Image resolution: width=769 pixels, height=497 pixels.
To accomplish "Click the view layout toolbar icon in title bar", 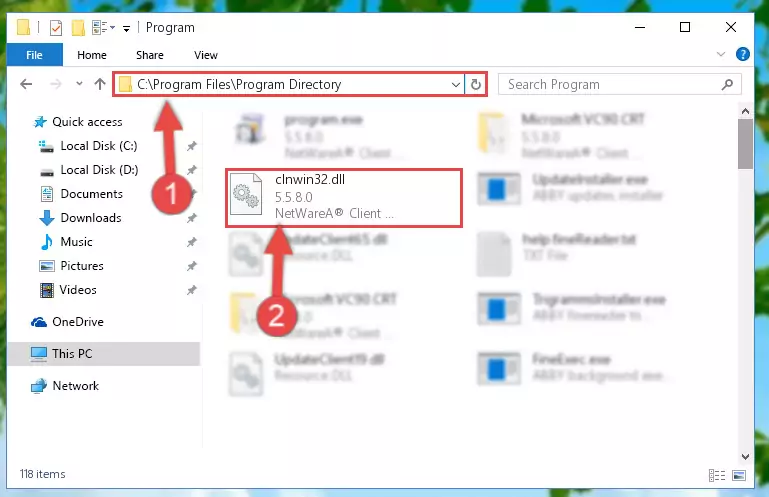I will tap(103, 27).
